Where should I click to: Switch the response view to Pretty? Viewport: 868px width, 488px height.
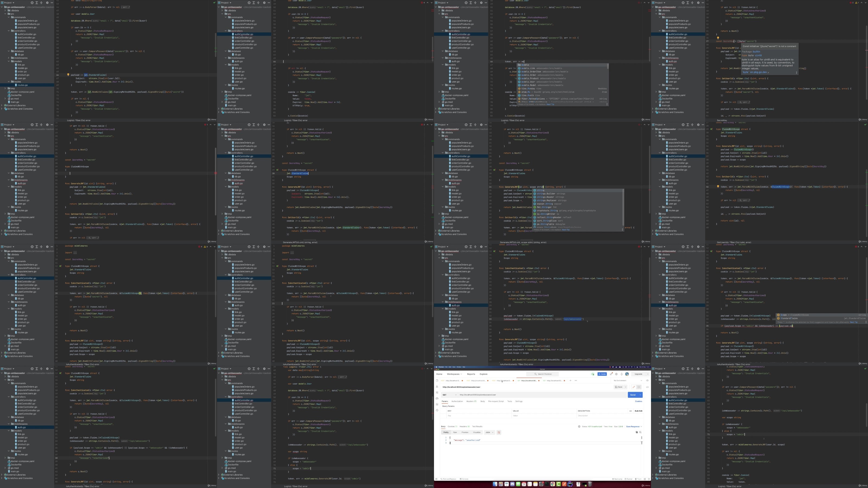pyautogui.click(x=446, y=432)
